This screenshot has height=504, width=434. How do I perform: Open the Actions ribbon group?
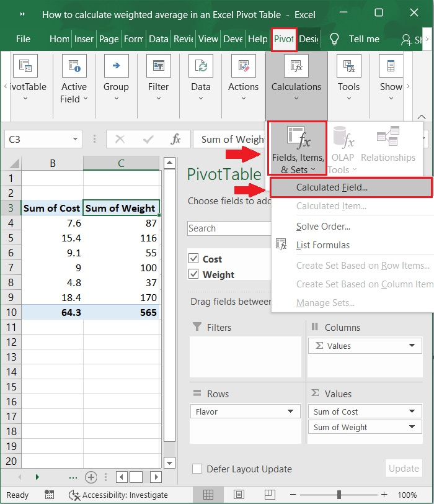coord(243,79)
